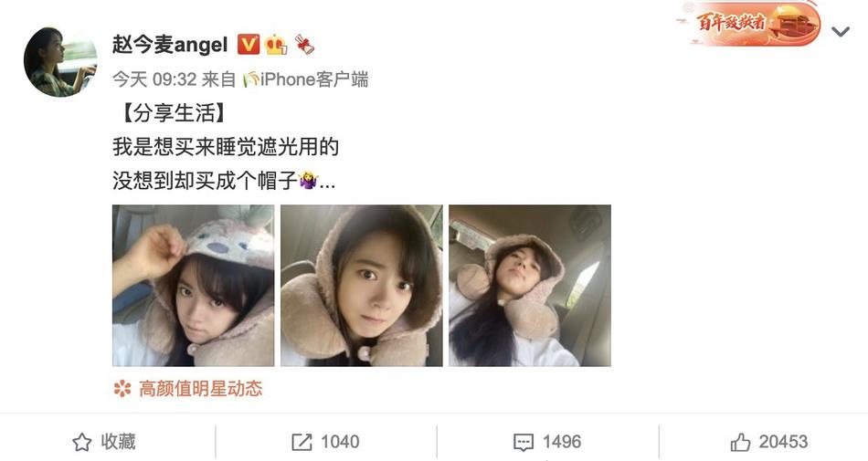Open 赵今麦angel profile name link
Viewport: 868px width, 461px height.
[170, 44]
